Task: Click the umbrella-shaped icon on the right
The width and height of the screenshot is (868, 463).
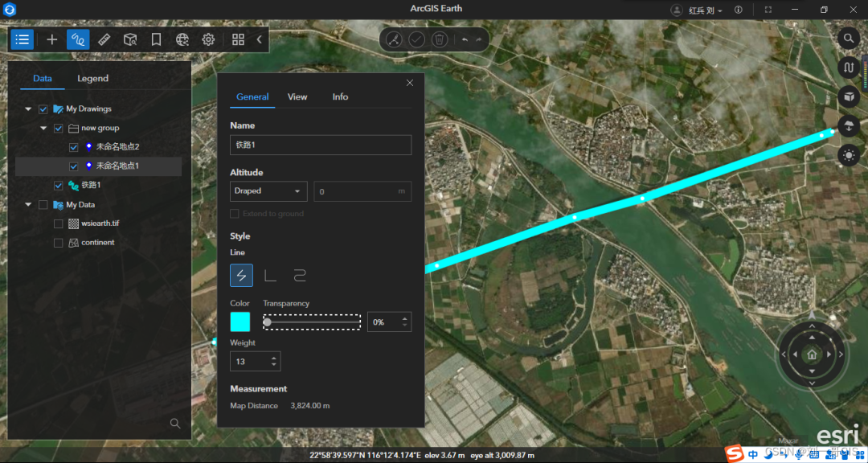Action: point(848,126)
